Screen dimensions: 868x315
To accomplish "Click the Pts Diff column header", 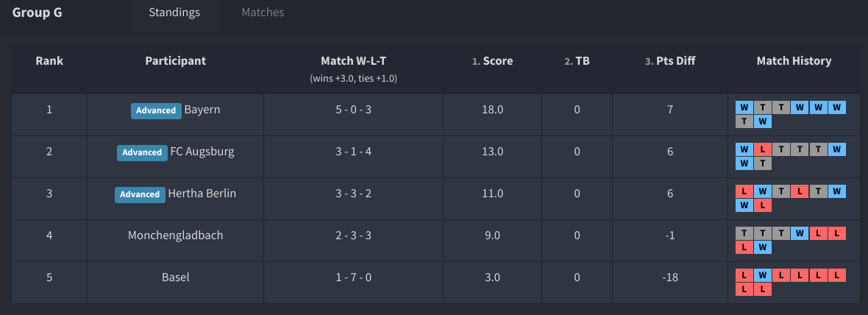I will pos(675,61).
